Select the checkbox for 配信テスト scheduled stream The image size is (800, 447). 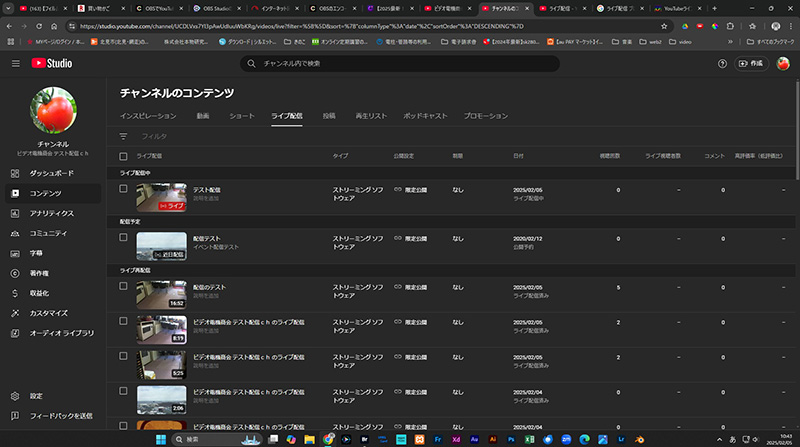pyautogui.click(x=124, y=238)
